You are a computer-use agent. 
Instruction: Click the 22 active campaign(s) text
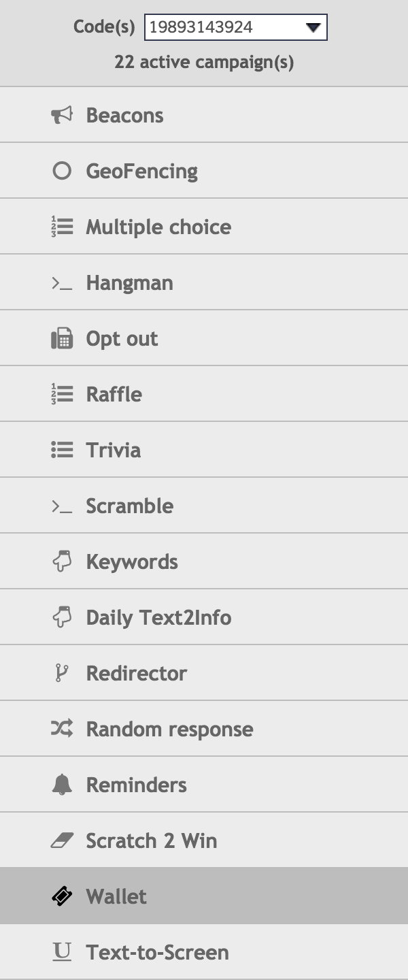pyautogui.click(x=204, y=63)
